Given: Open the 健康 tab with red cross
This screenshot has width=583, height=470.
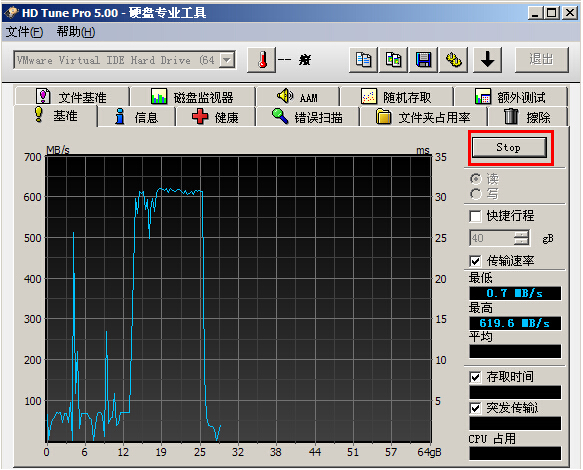Looking at the screenshot, I should click(215, 118).
